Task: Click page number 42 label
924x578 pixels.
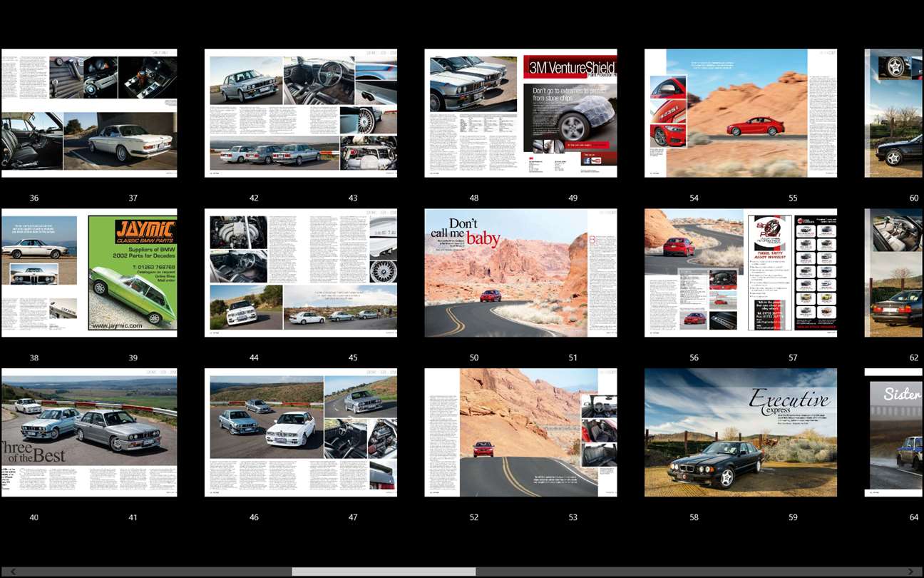Action: coord(254,198)
